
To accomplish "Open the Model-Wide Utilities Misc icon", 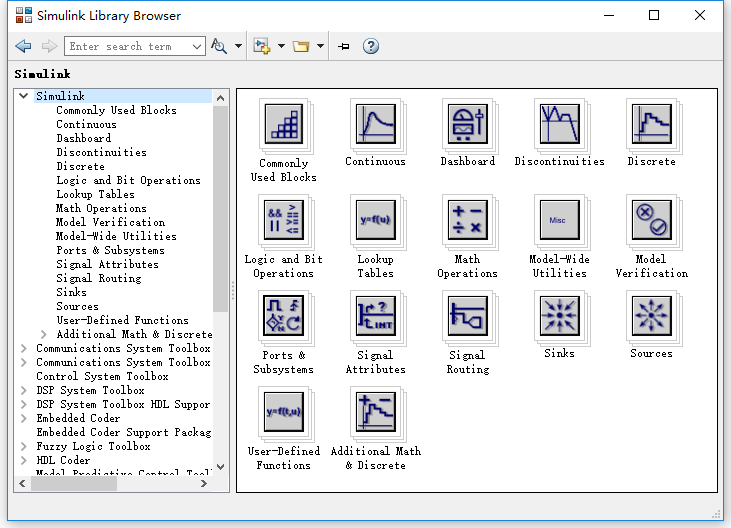I will click(x=559, y=219).
